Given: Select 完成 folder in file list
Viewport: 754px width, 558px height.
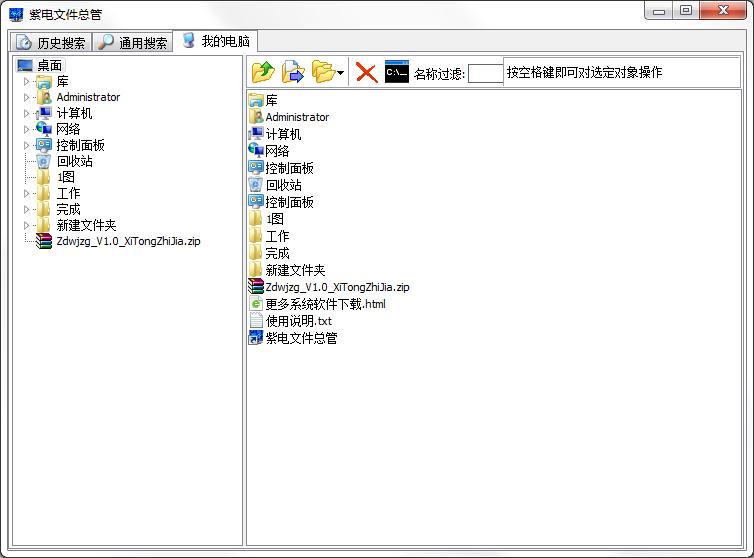Looking at the screenshot, I should [x=277, y=253].
